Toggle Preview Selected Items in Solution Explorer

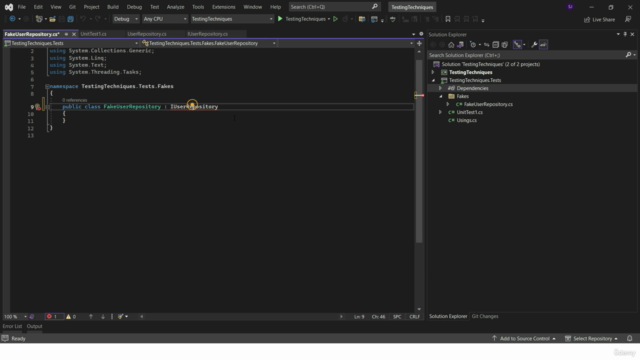543,45
